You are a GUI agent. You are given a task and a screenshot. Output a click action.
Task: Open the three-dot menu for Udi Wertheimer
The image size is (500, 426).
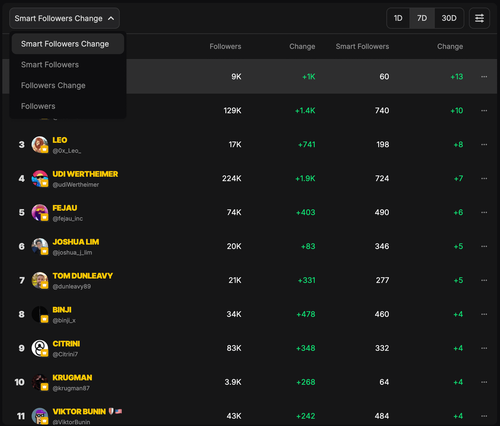(x=484, y=178)
